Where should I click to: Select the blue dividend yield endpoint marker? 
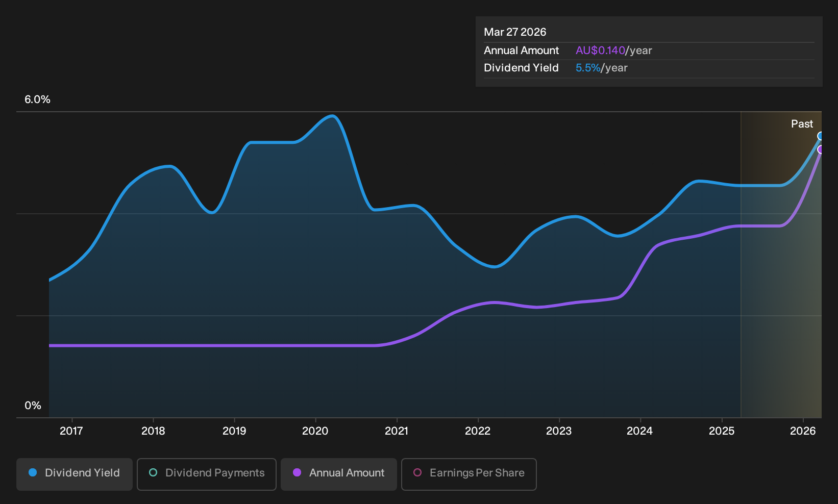821,136
